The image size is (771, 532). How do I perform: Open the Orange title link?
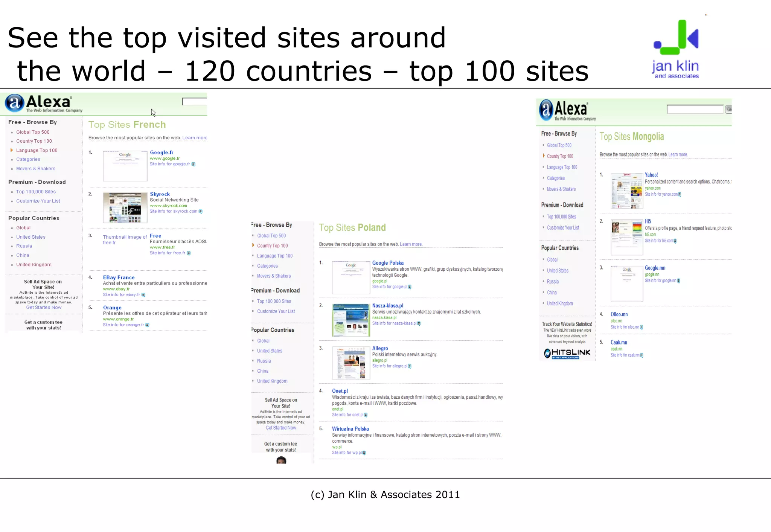pyautogui.click(x=112, y=307)
